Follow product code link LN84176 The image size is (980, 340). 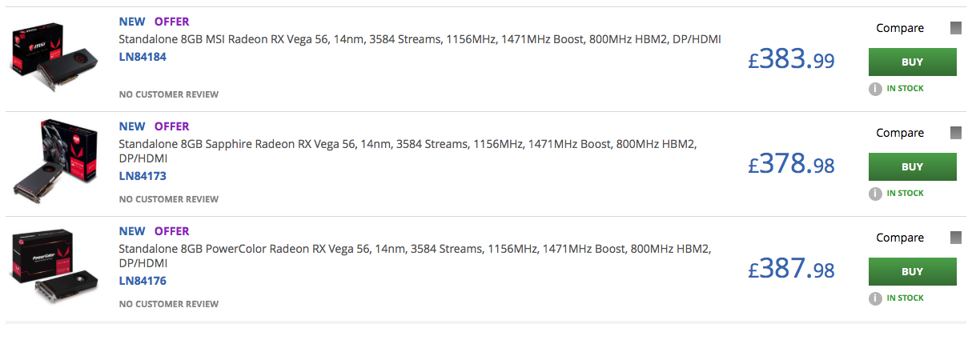coord(143,281)
